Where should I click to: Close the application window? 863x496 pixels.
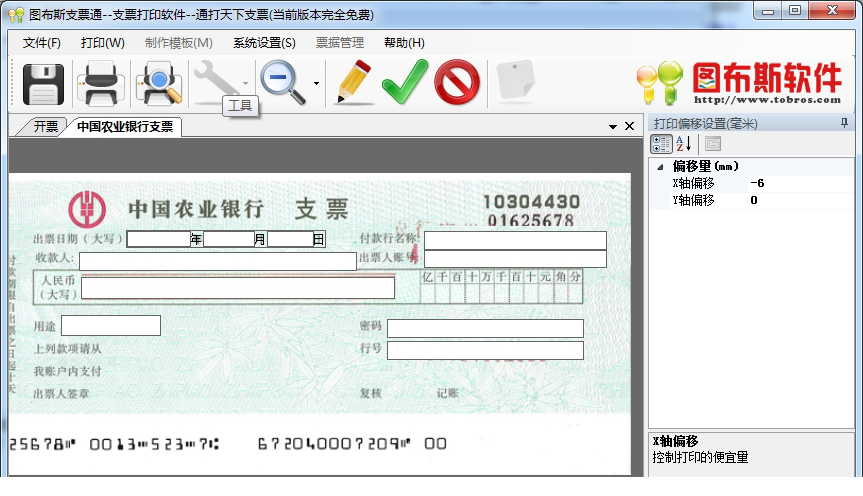pos(832,10)
